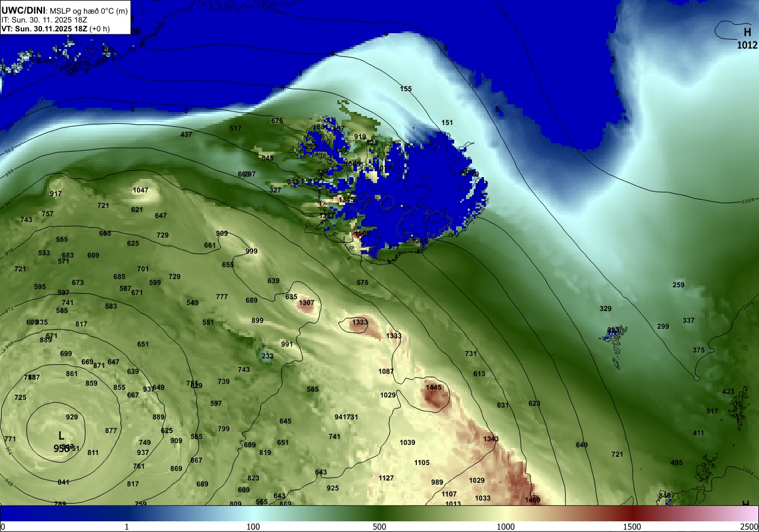Click the 991 height value
The height and width of the screenshot is (532, 759).
(x=287, y=344)
